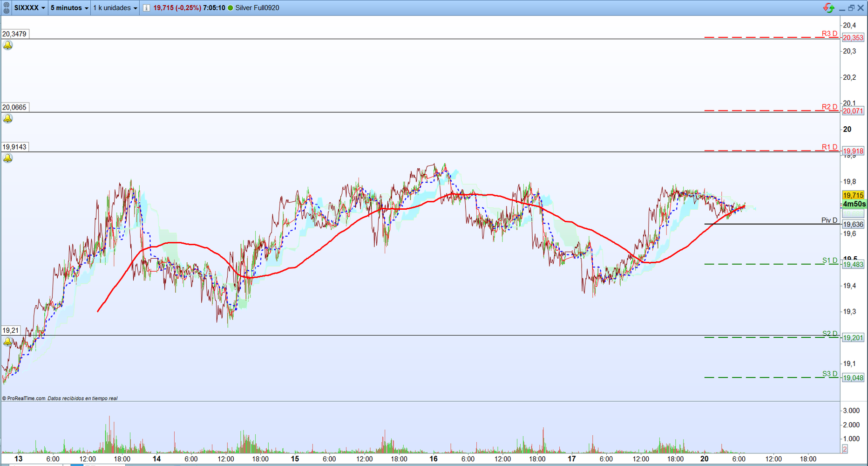Click the 20,071 price tag on axis
Viewport: 868px width, 466px height.
[x=853, y=111]
